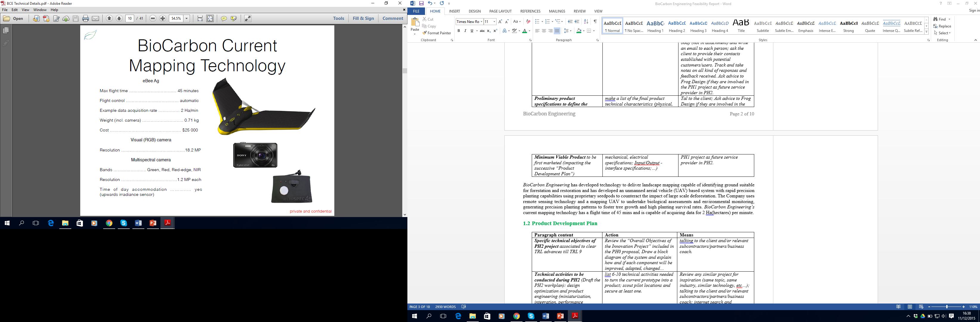Add sticky note comment in Adobe Reader
Image resolution: width=980 pixels, height=322 pixels.
(224, 18)
